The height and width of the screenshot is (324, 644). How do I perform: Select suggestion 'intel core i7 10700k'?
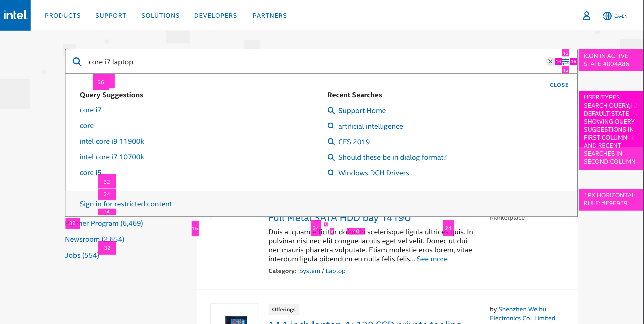(x=112, y=157)
